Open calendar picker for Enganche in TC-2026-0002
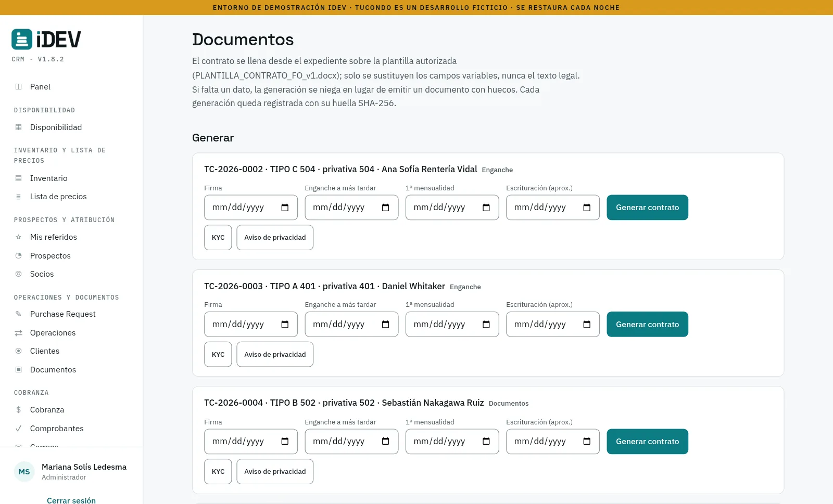 click(x=385, y=208)
